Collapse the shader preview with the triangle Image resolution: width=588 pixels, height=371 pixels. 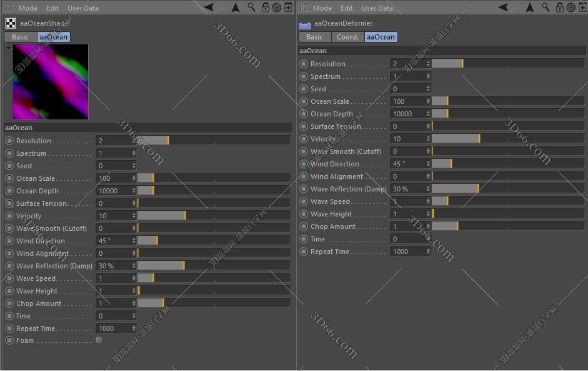coord(8,48)
